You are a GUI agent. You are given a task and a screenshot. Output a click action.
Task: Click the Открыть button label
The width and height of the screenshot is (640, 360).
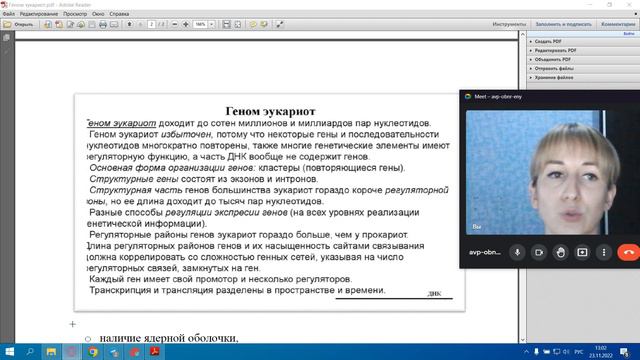pyautogui.click(x=24, y=24)
